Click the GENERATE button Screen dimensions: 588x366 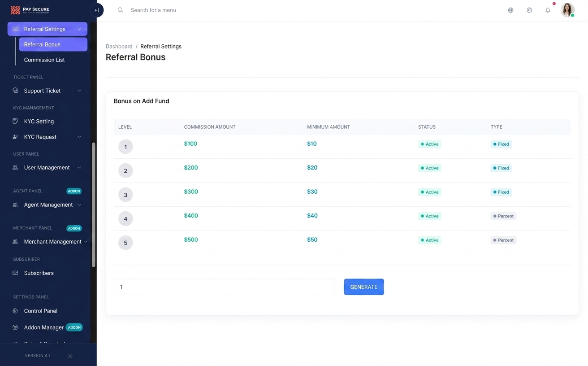(364, 287)
